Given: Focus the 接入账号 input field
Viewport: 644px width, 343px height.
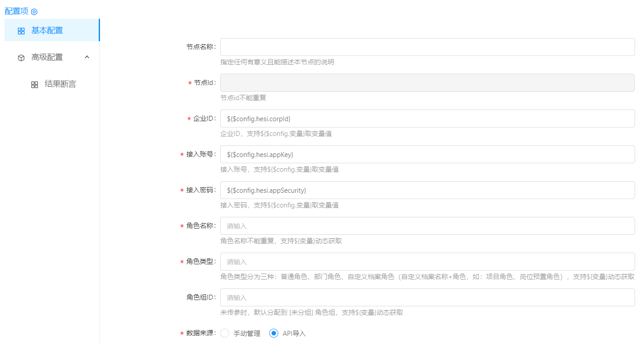Looking at the screenshot, I should [x=427, y=154].
